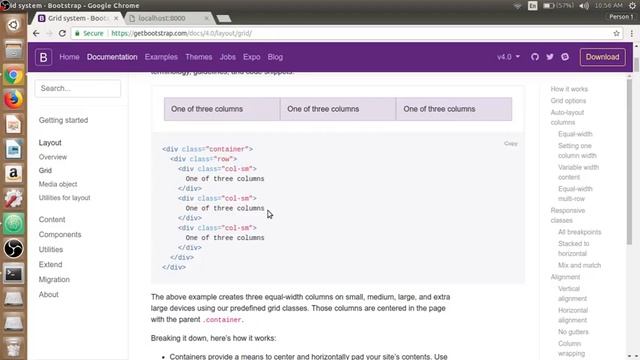Open System settings tools icon in dock
The width and height of the screenshot is (640, 360).
[x=13, y=199]
